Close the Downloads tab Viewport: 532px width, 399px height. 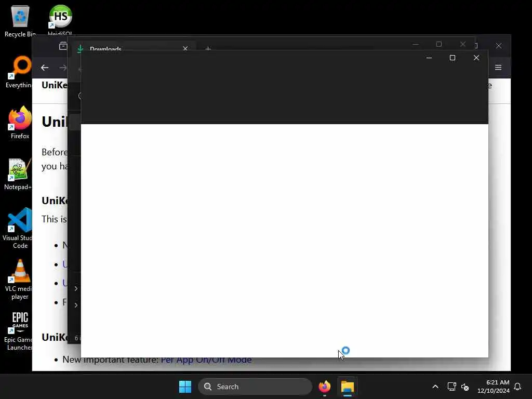(185, 48)
